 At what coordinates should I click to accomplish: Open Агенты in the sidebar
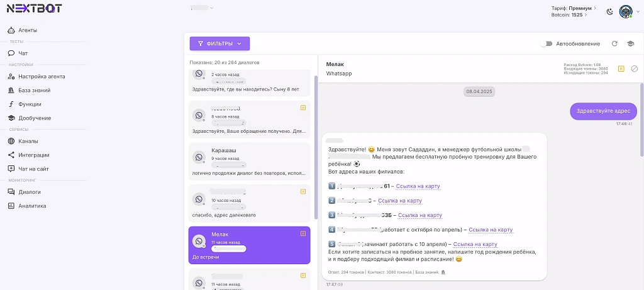27,30
